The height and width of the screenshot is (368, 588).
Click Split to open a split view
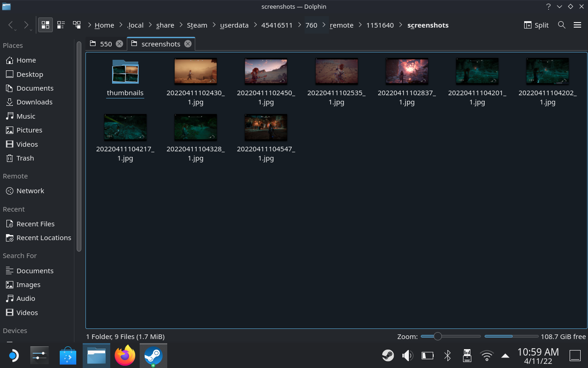(x=536, y=25)
